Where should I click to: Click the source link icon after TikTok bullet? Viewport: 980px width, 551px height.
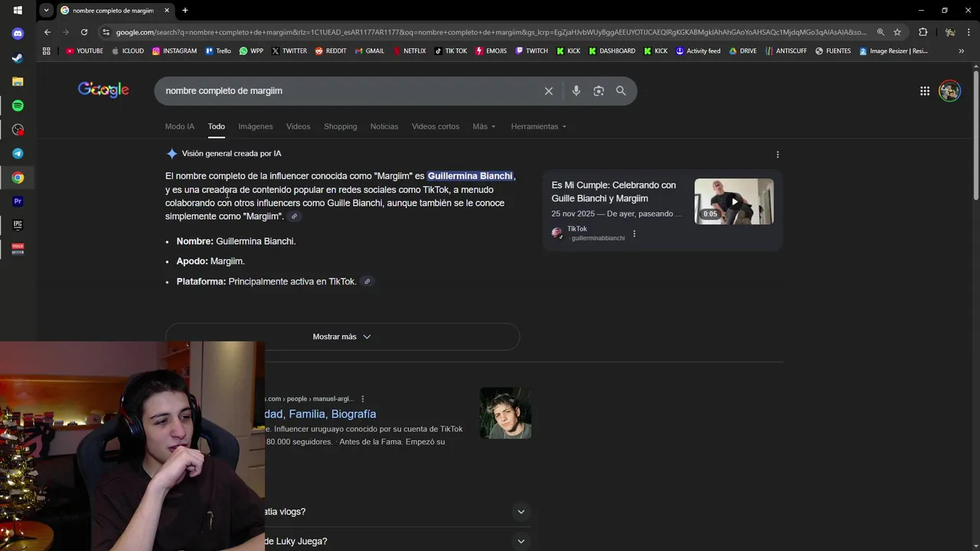[367, 282]
